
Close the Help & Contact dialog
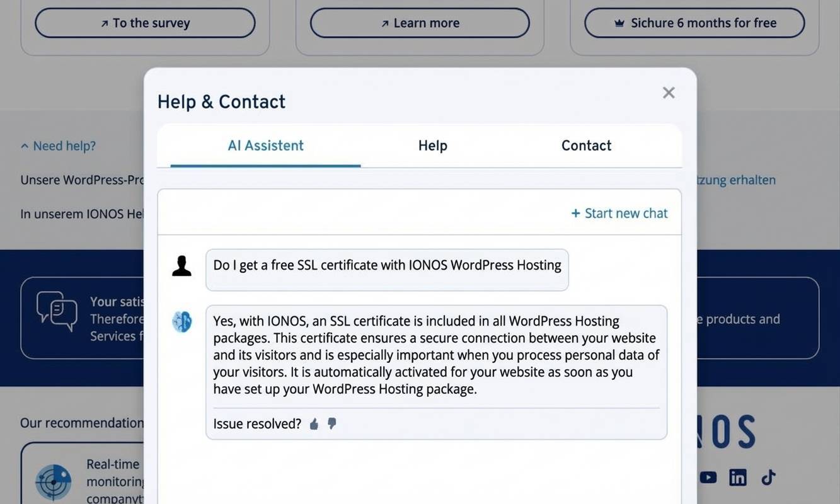pos(668,92)
